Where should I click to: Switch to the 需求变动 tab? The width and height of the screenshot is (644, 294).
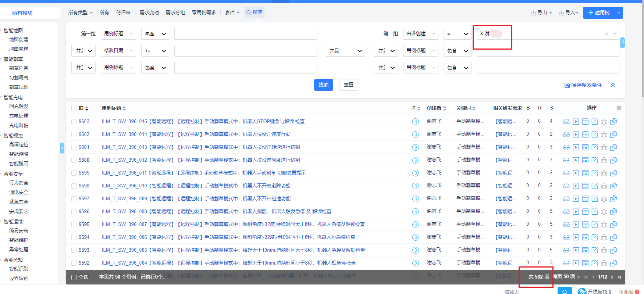tap(149, 12)
